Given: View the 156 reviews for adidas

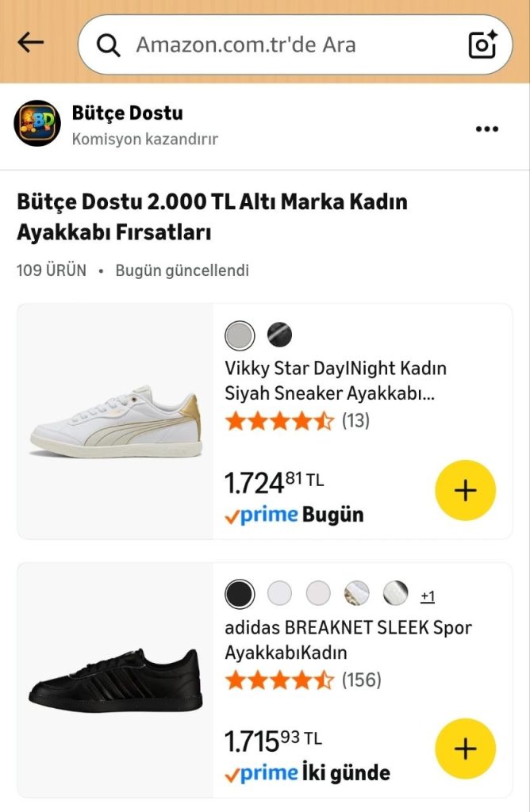Looking at the screenshot, I should click(x=361, y=680).
